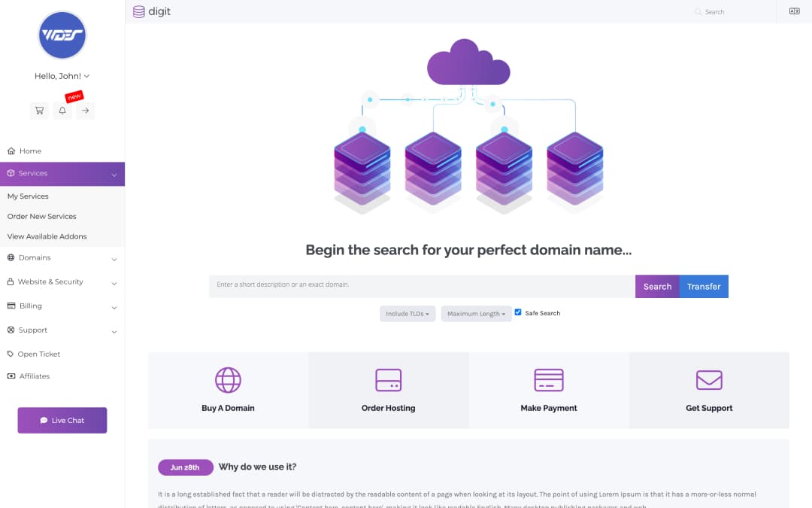Click the Billing card icon in sidebar
This screenshot has width=812, height=508.
tap(11, 306)
